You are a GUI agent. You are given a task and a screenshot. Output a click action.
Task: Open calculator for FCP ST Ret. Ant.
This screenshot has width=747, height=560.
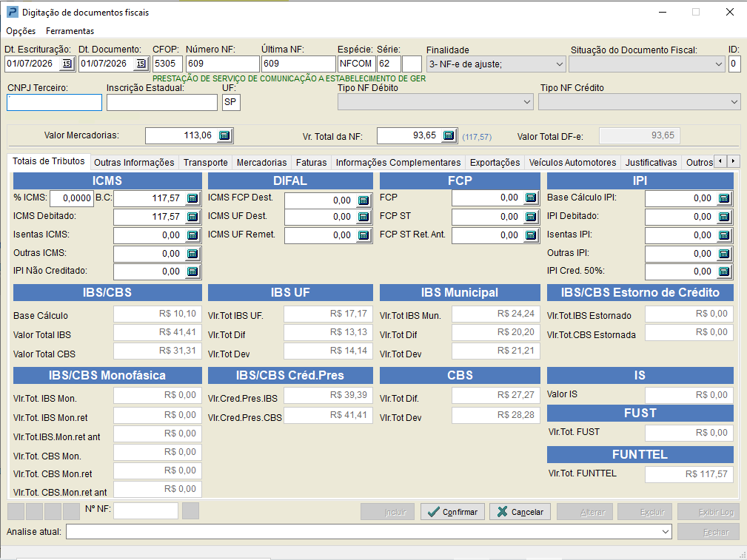tap(531, 235)
